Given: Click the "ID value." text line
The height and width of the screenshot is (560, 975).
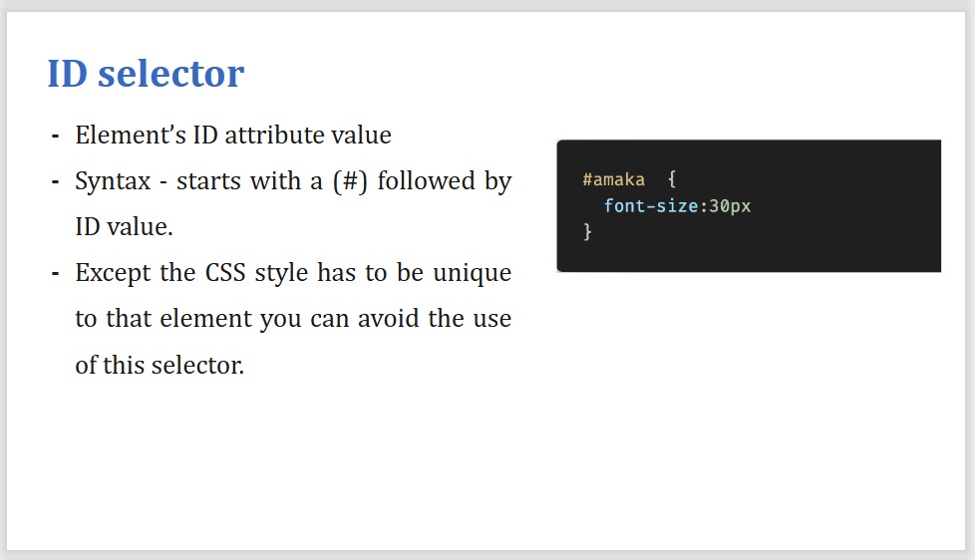Looking at the screenshot, I should point(124,227).
